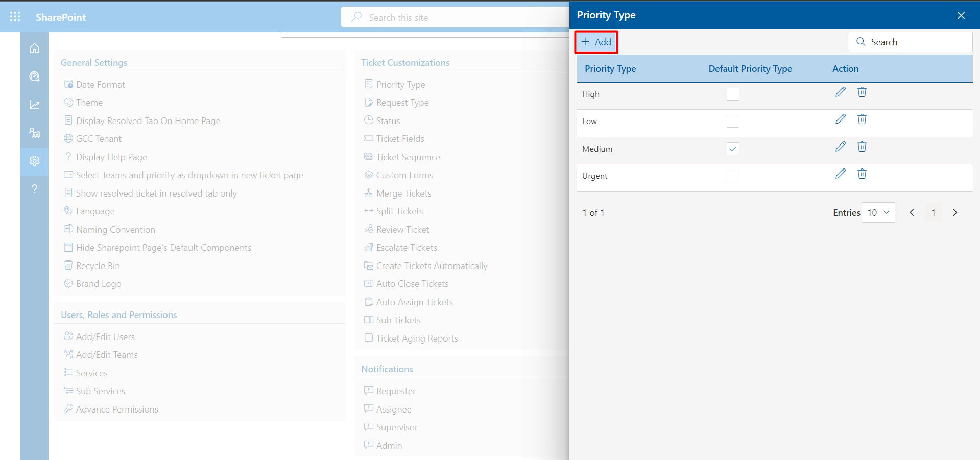Image resolution: width=980 pixels, height=460 pixels.
Task: Delete the Urgent priority type
Action: point(862,174)
